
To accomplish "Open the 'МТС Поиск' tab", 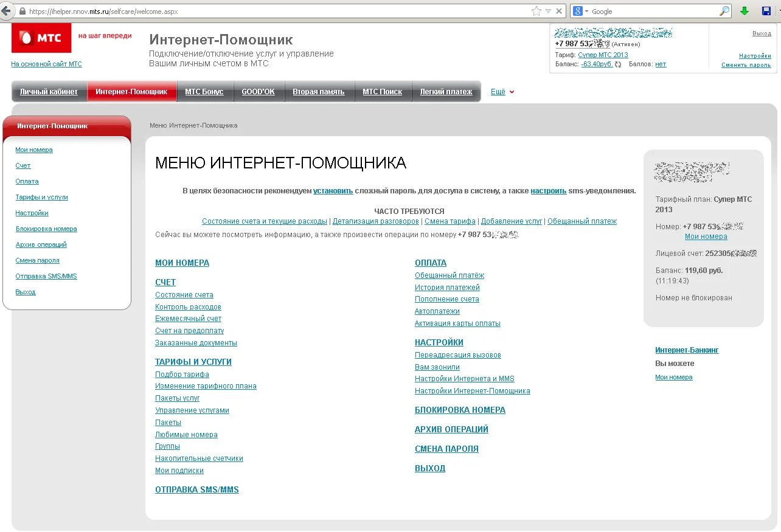I will coord(383,92).
